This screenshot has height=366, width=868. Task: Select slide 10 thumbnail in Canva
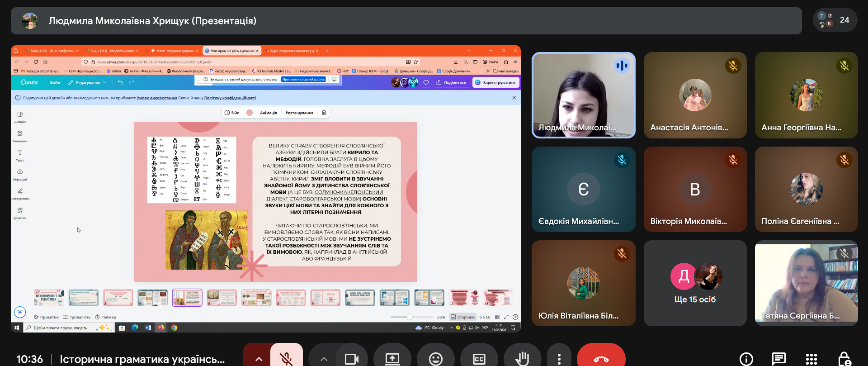(x=360, y=298)
